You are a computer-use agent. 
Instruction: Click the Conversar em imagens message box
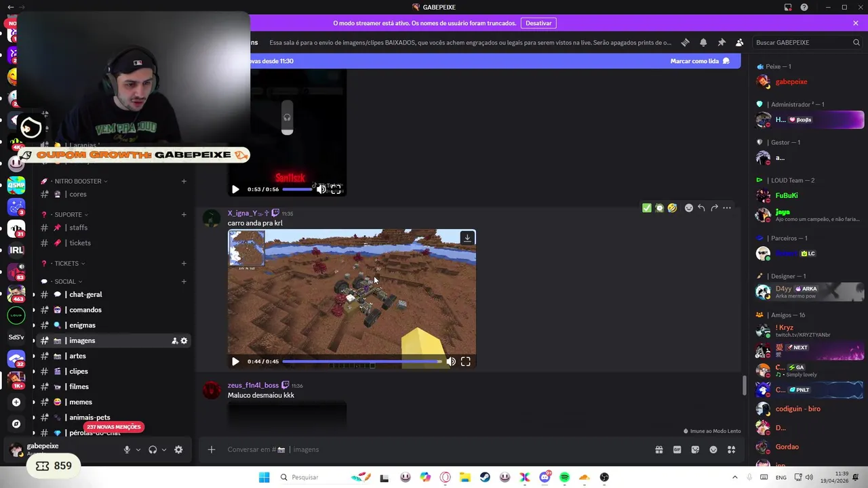click(434, 449)
